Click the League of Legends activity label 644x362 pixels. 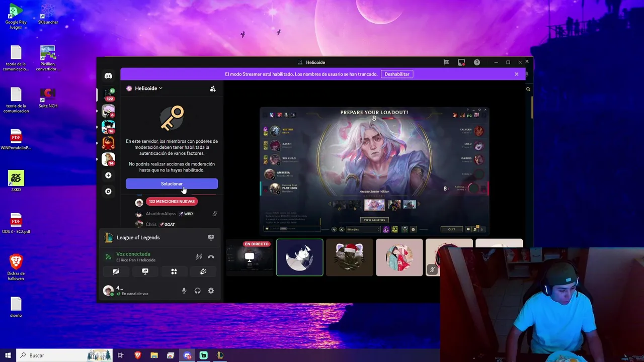point(138,237)
